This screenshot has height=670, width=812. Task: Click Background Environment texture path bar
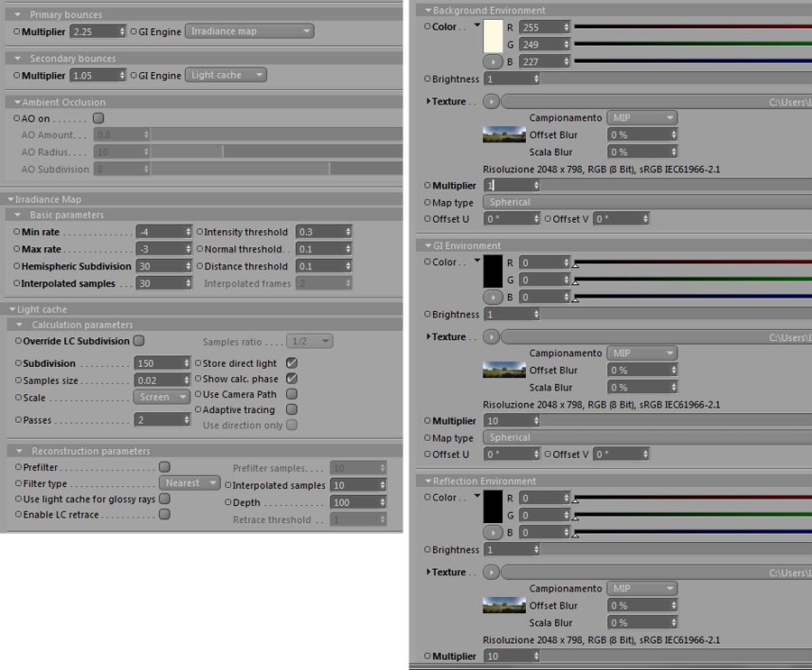pos(657,102)
